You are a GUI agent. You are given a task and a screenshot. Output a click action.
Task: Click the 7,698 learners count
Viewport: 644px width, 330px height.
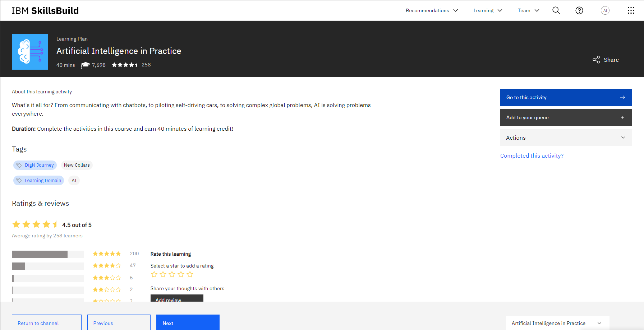click(99, 65)
